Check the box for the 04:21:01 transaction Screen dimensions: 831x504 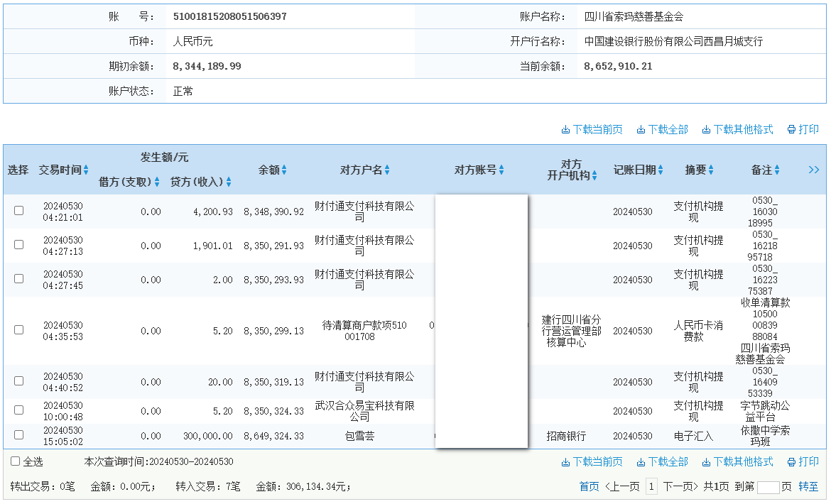18,211
